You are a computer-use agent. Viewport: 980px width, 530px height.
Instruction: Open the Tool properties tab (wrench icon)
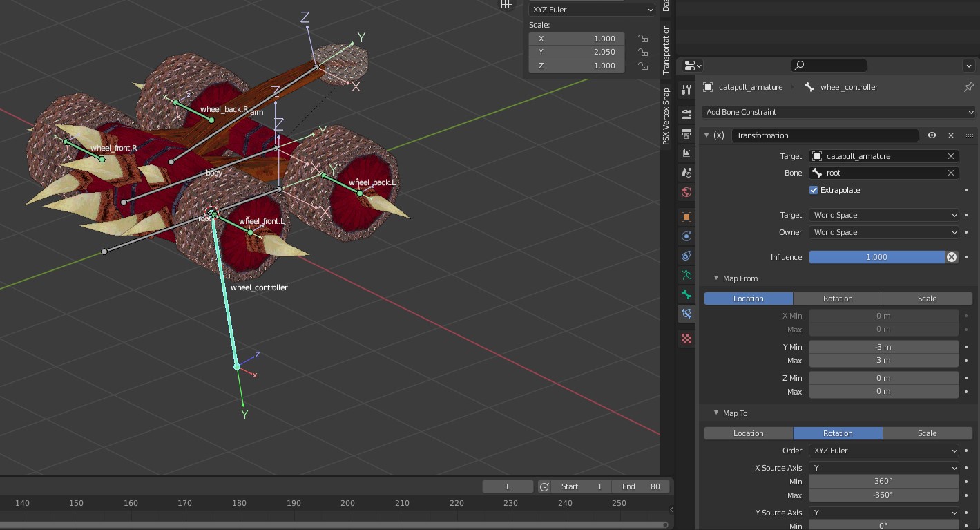[686, 90]
